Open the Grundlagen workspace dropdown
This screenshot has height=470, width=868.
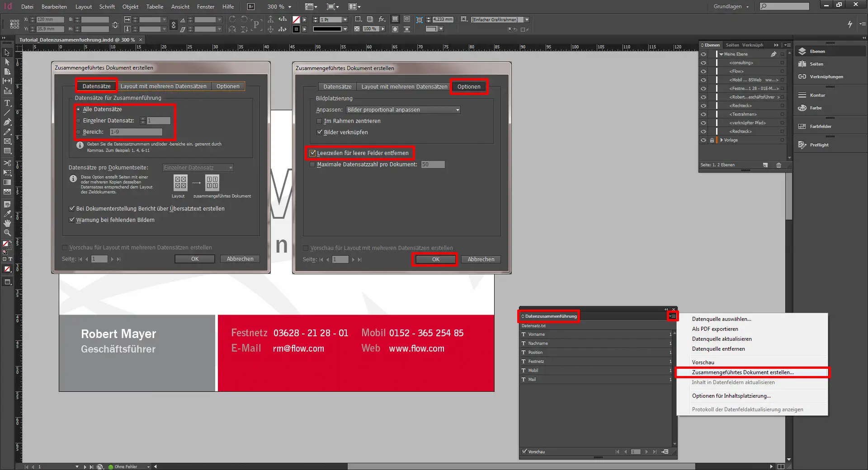(730, 6)
